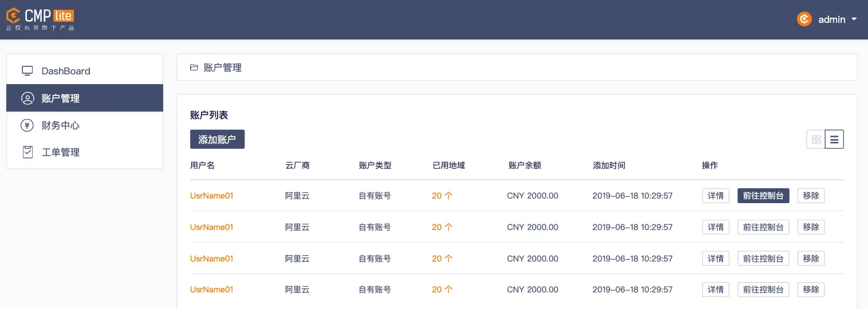Image resolution: width=868 pixels, height=309 pixels.
Task: Click the DashBoard monitor icon
Action: tap(27, 71)
